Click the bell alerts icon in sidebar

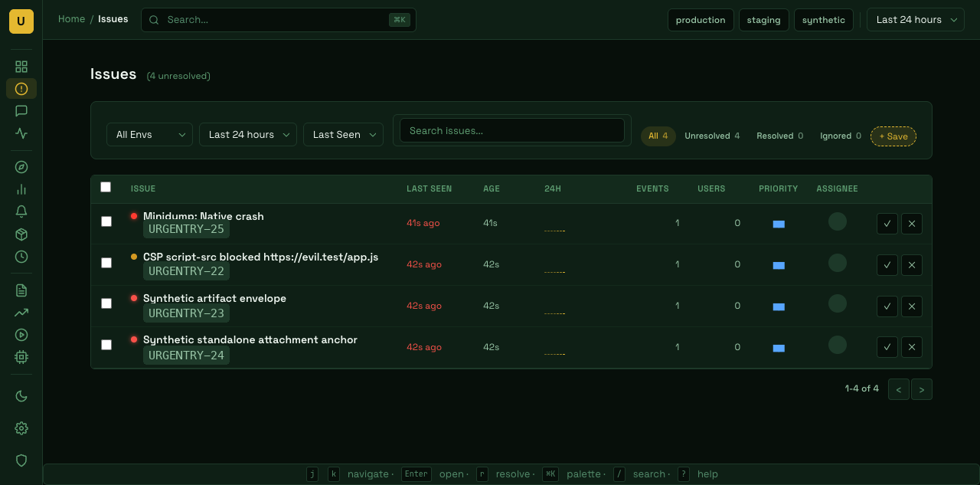click(x=21, y=211)
